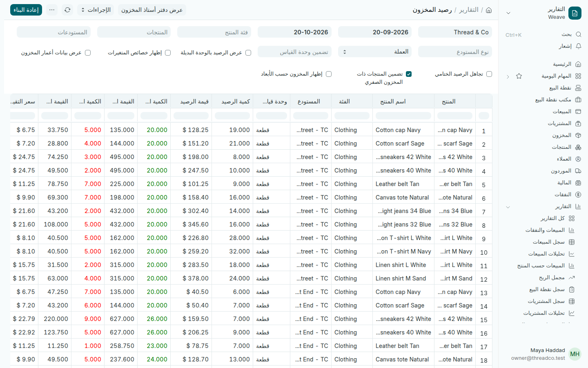This screenshot has height=368, width=588.
Task: Click the Weave reports app logo
Action: pyautogui.click(x=575, y=13)
